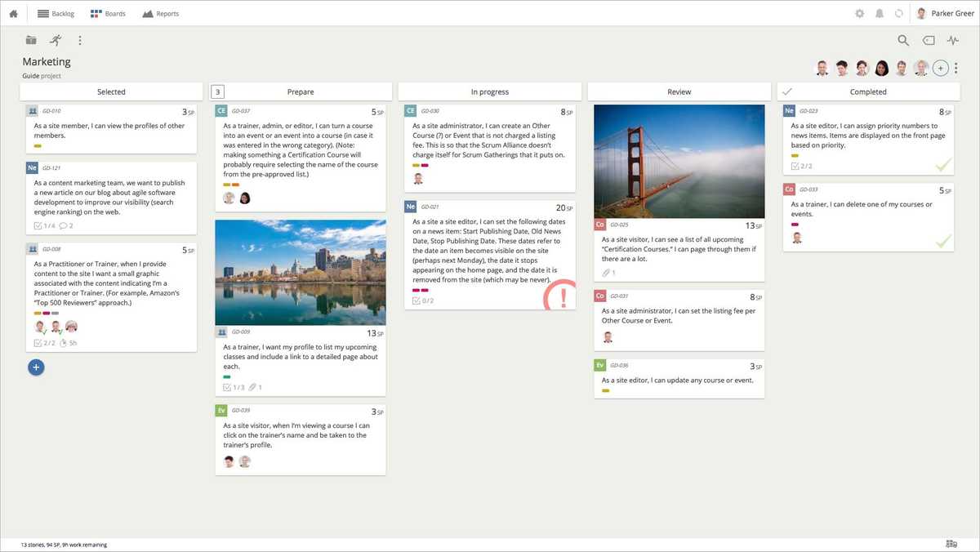Open the board search magnifier
The width and height of the screenshot is (980, 552).
(x=903, y=40)
